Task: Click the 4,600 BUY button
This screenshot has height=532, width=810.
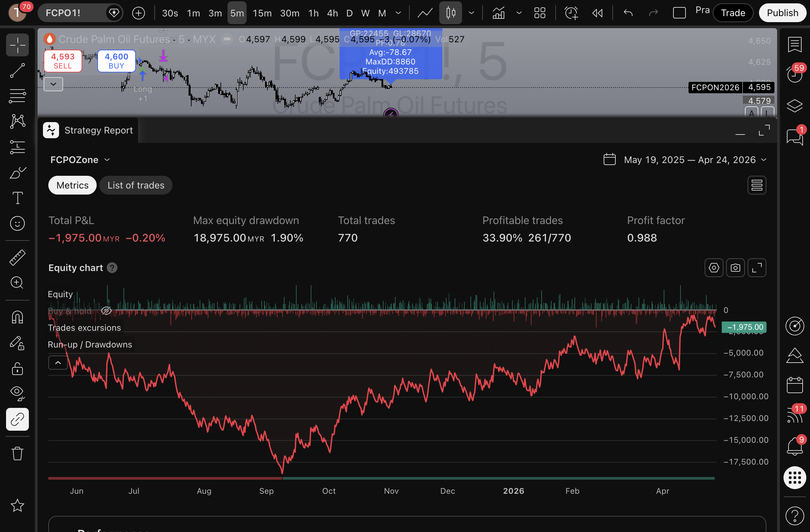Action: tap(116, 61)
